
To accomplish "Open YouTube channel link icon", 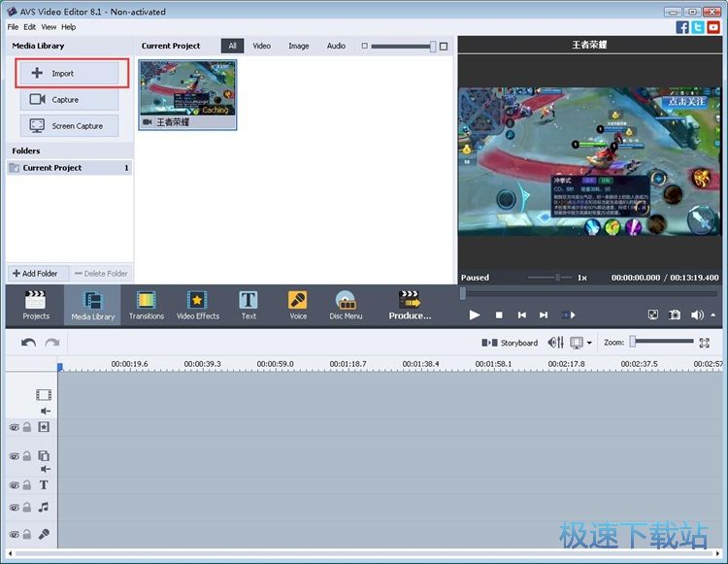I will 713,27.
